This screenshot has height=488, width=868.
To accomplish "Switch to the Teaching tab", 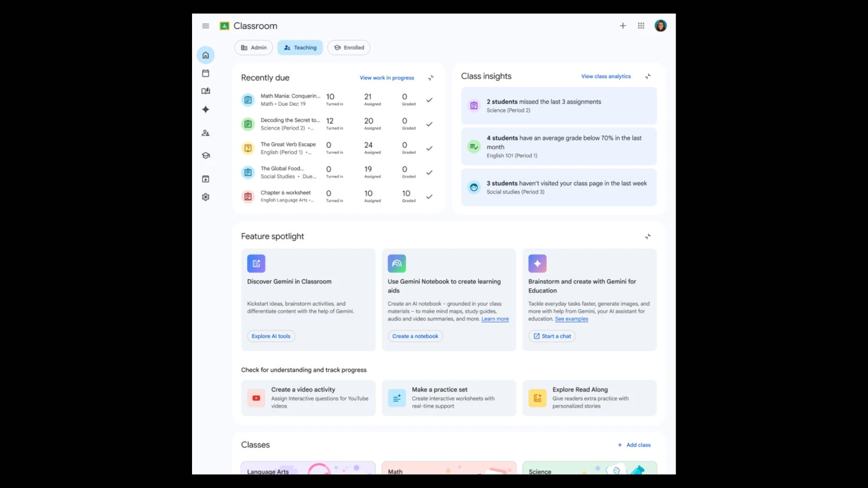I will pyautogui.click(x=300, y=48).
